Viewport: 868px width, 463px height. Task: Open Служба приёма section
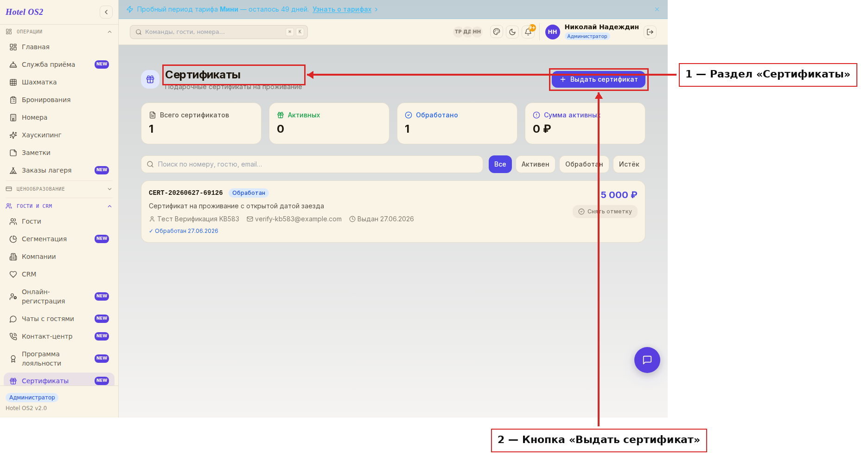[x=59, y=64]
